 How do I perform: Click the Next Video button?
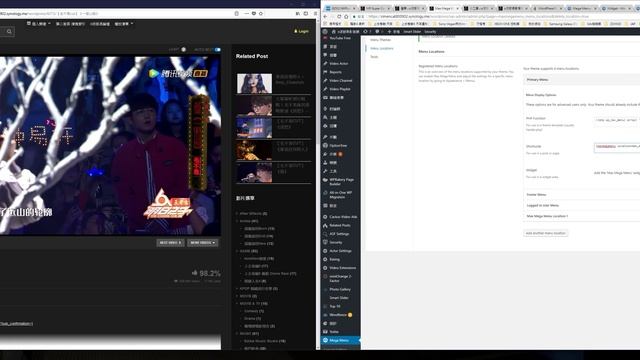[x=170, y=242]
